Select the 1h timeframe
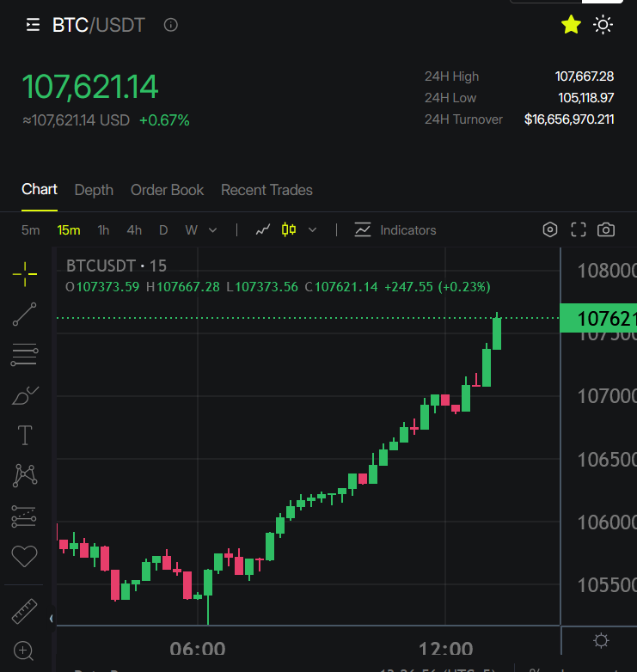Viewport: 637px width, 672px height. 103,230
